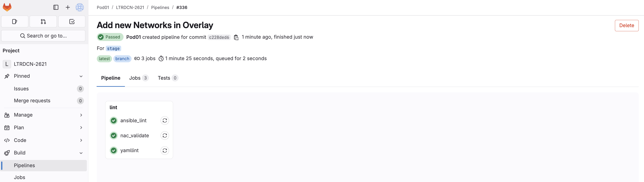Open merge requests shortcut icon
644x182 pixels.
(43, 22)
